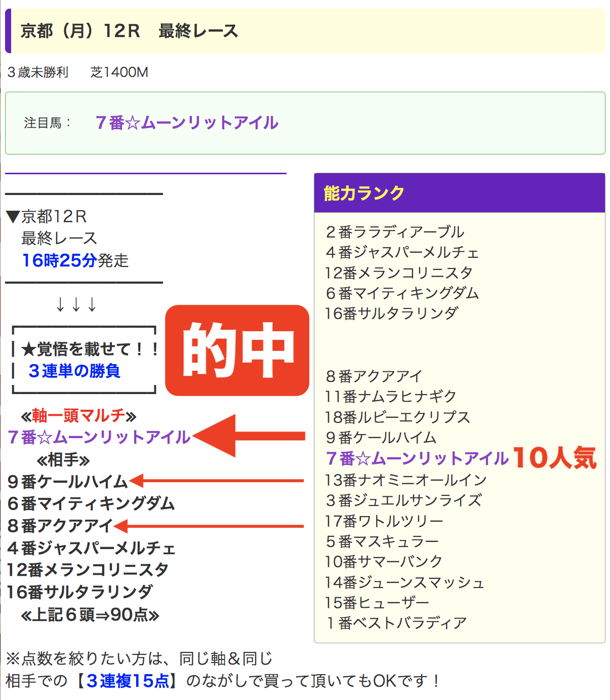The image size is (610, 700).
Task: Click the blue 16時25分 start time
Action: click(x=59, y=260)
